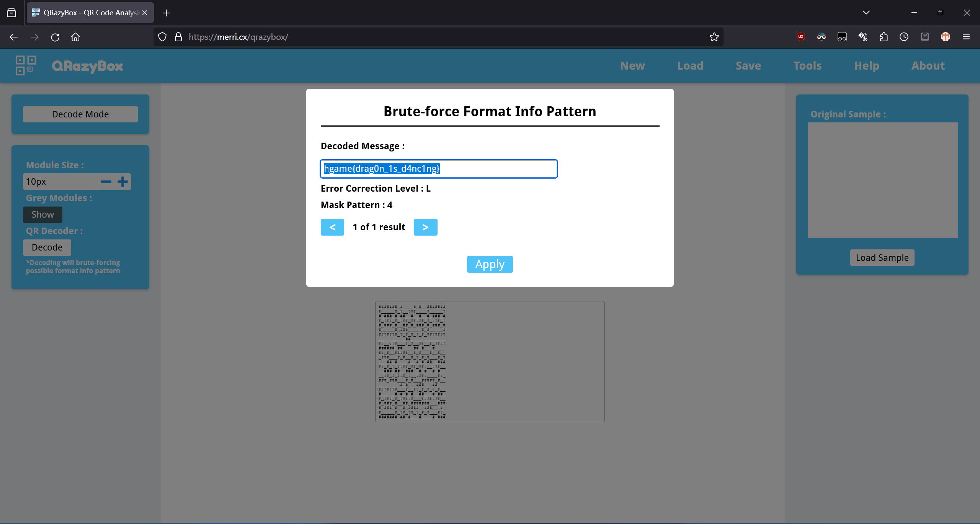
Task: Click the Decoded Message text field
Action: pos(438,169)
